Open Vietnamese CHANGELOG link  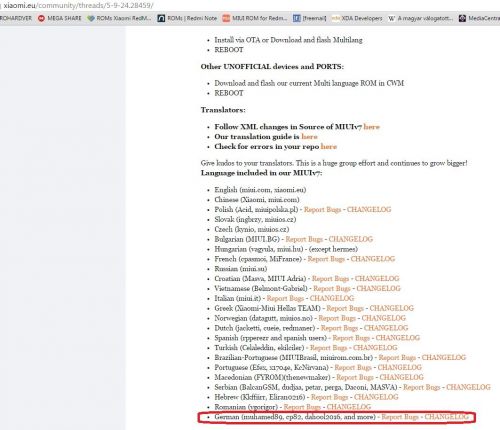[378, 288]
